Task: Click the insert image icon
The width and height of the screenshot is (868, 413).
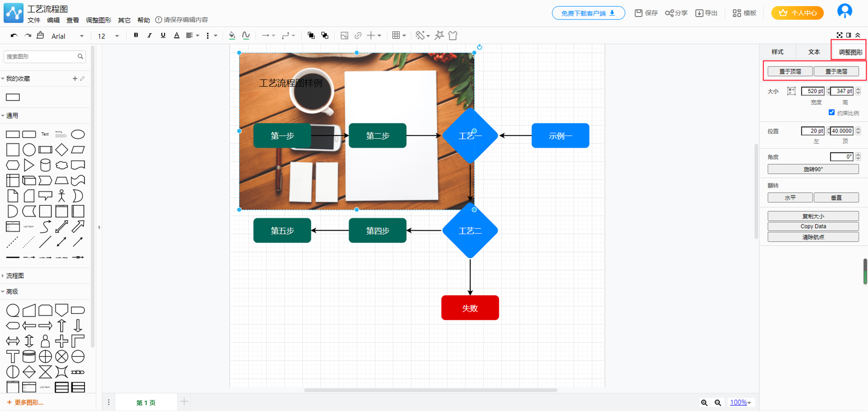Action: [x=344, y=36]
